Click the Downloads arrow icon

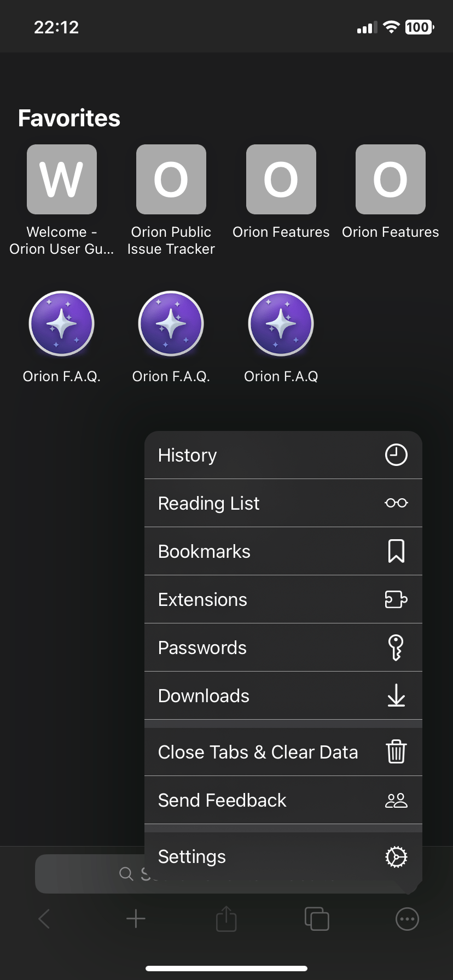tap(397, 696)
